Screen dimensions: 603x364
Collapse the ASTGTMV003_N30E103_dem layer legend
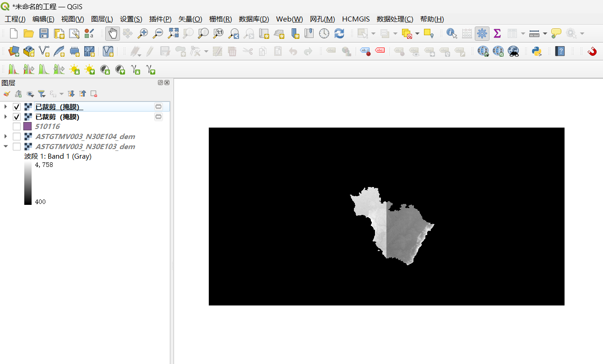5,146
